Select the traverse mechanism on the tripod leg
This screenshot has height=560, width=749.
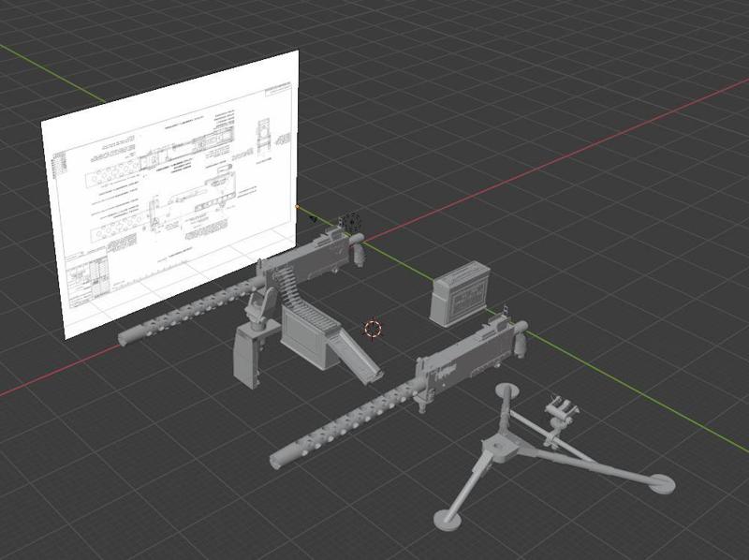(x=559, y=420)
